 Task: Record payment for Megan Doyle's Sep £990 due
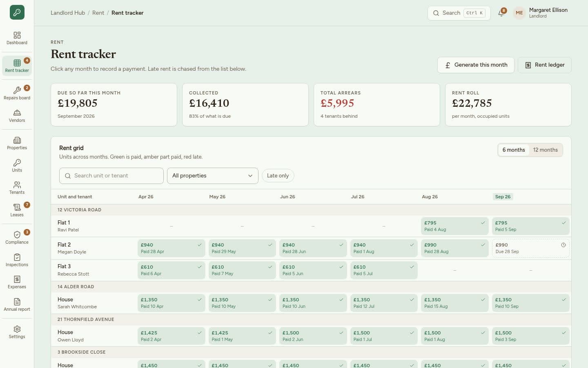tap(530, 248)
